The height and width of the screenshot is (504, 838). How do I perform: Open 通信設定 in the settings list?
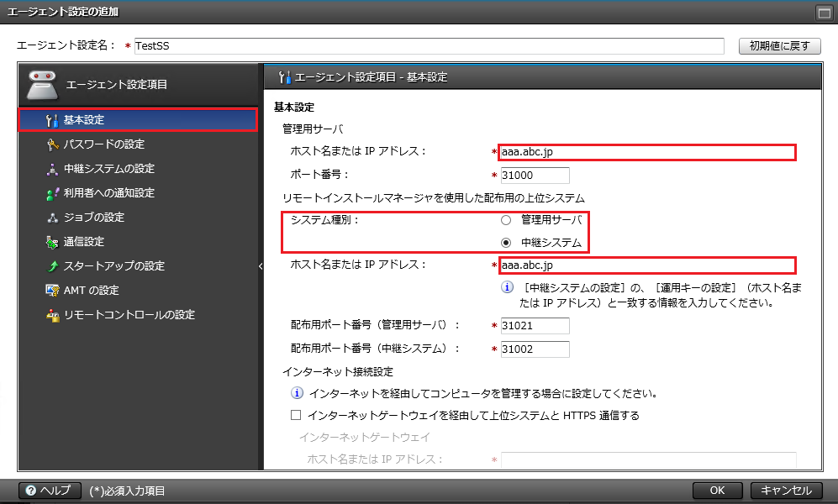point(138,242)
